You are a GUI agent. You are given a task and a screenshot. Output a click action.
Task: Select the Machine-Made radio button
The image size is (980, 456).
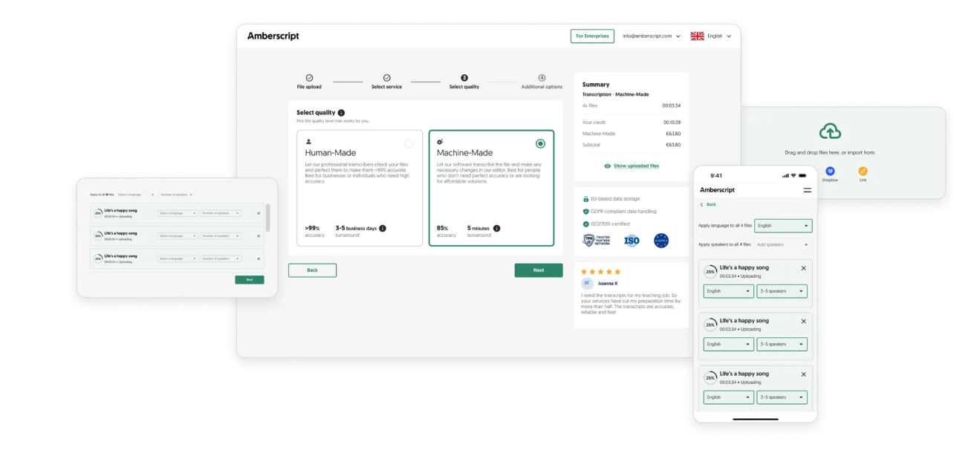540,143
